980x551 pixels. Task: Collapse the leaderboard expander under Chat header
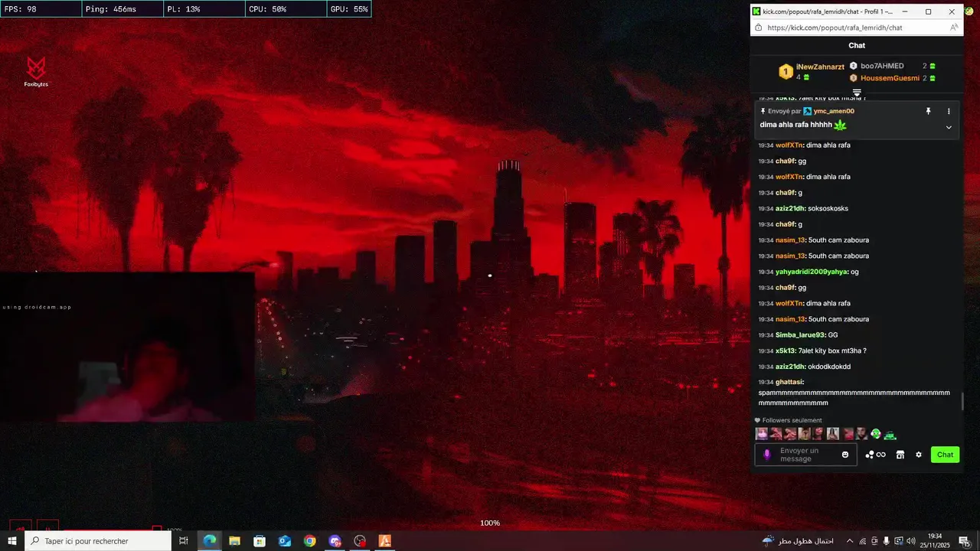(857, 93)
